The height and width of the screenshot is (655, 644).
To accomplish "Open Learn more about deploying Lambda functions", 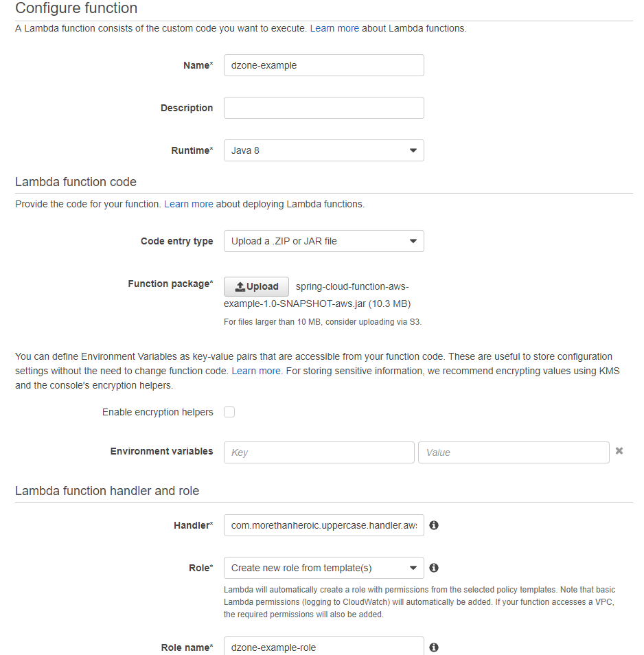I will tap(189, 204).
